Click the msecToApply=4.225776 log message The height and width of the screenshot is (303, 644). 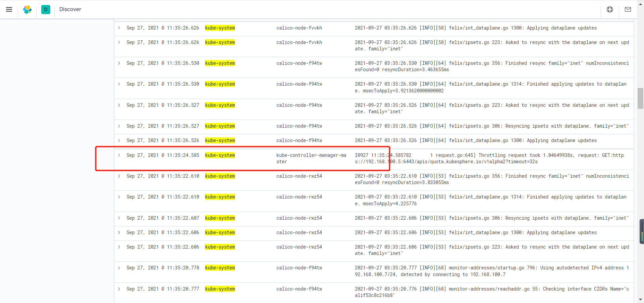pyautogui.click(x=490, y=200)
